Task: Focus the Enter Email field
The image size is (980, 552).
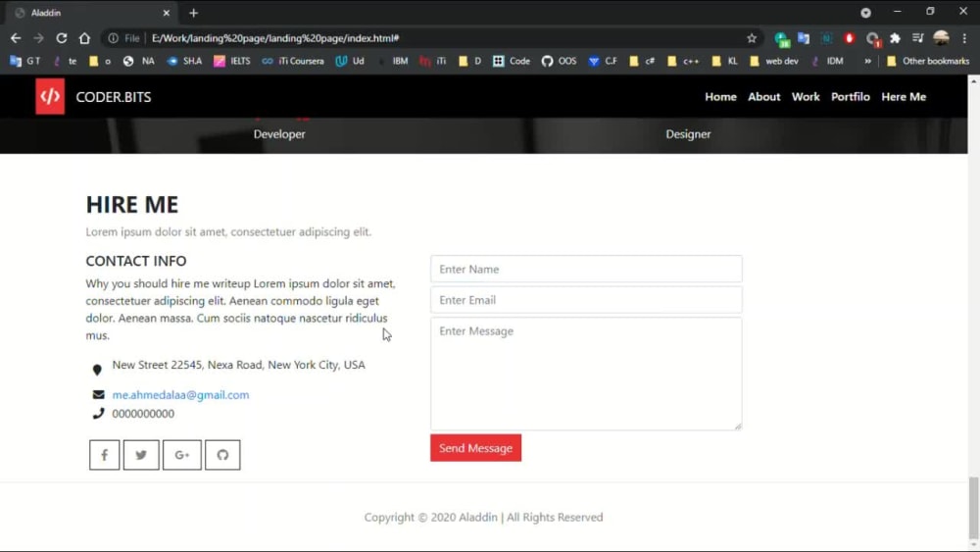Action: coord(586,300)
